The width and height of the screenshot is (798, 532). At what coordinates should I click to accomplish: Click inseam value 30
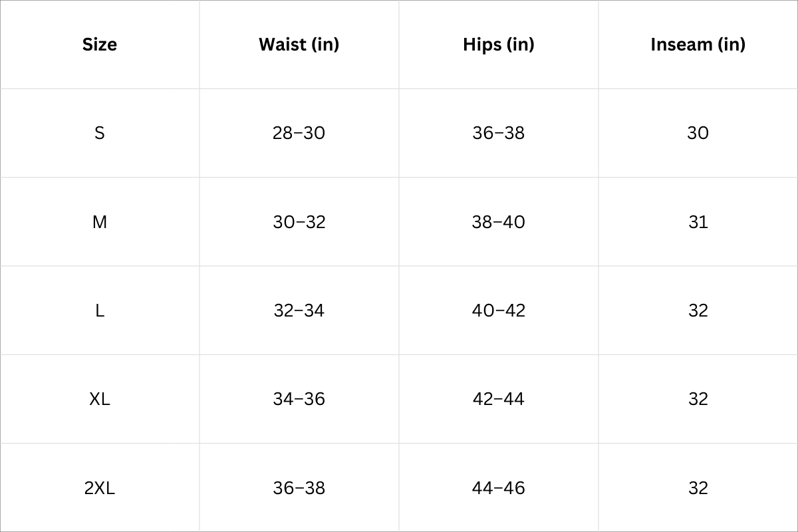pyautogui.click(x=698, y=133)
